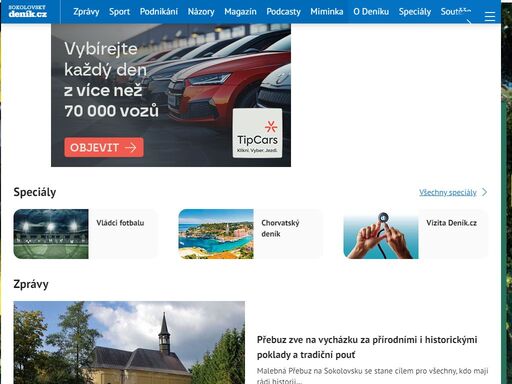The height and width of the screenshot is (384, 512).
Task: Go to the Miminka section
Action: 327,12
